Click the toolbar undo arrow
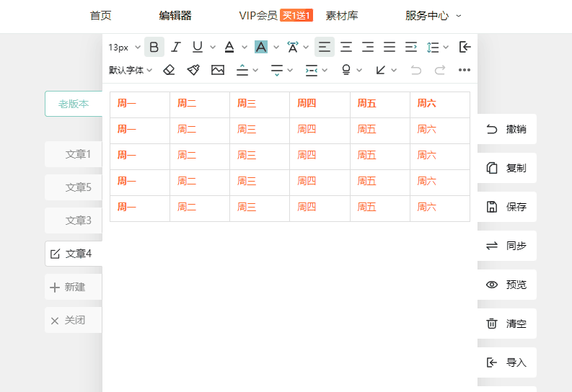 416,70
